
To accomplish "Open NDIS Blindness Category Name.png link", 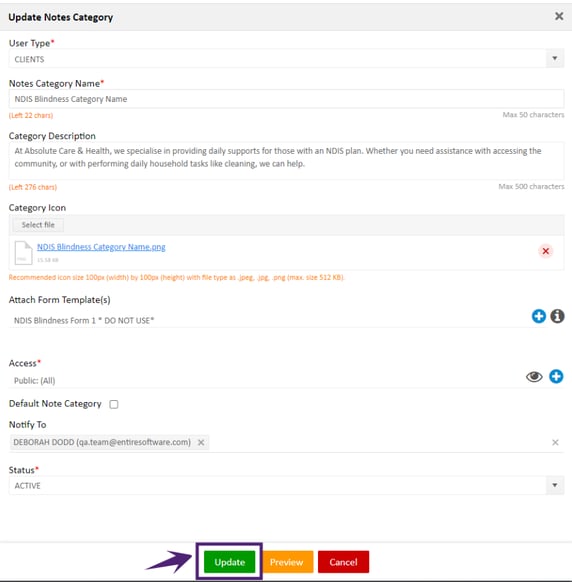I will [x=101, y=247].
